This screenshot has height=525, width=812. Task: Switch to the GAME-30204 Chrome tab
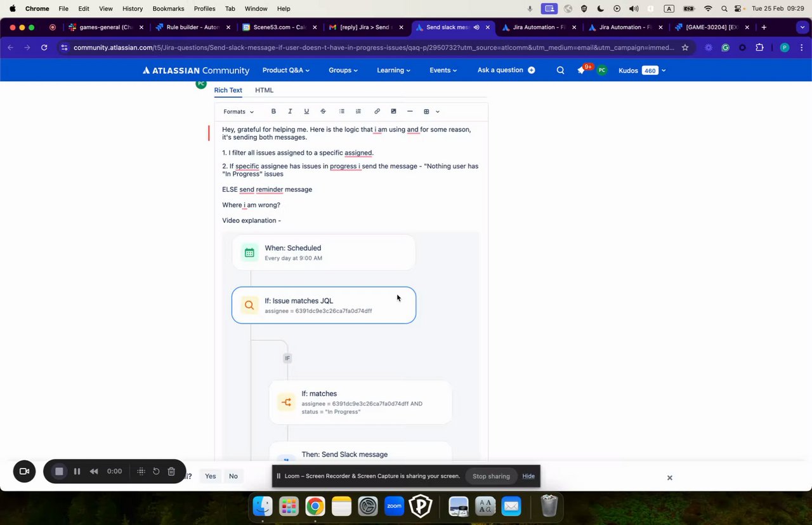(712, 27)
